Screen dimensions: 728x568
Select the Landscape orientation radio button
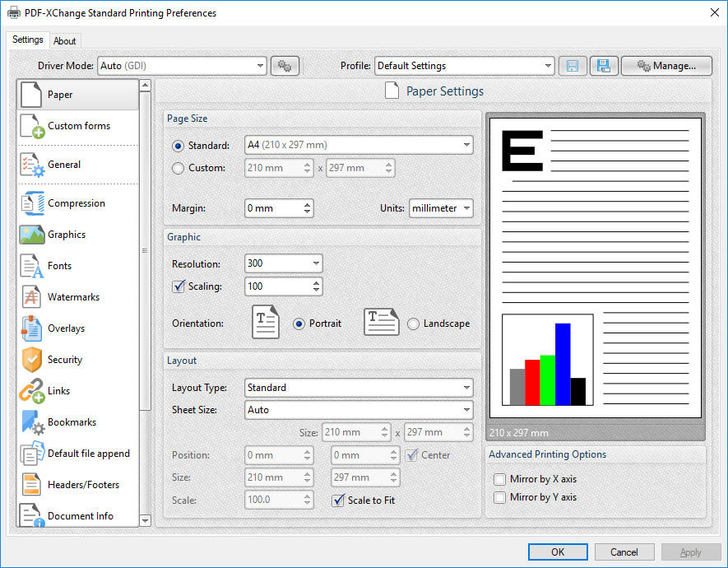[x=413, y=324]
